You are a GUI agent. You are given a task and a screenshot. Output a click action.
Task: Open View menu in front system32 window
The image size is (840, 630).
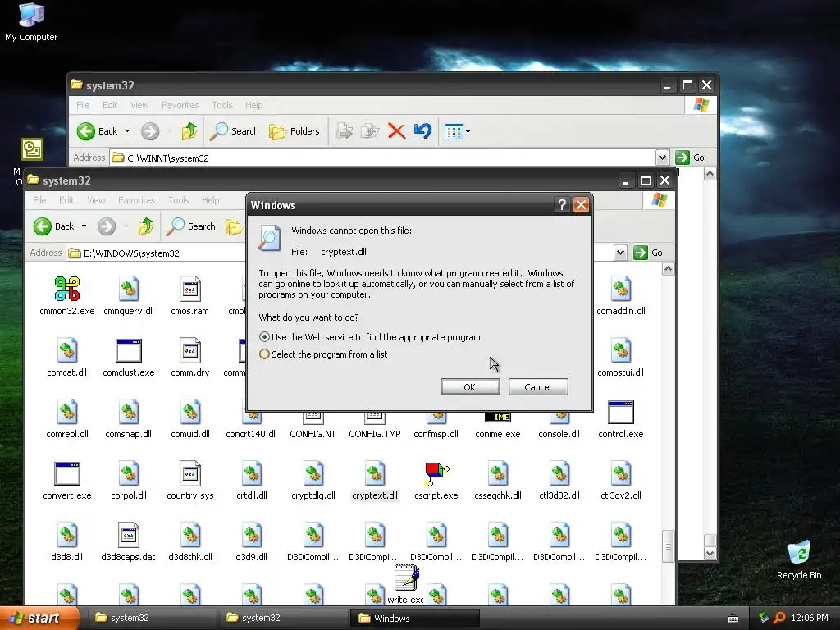[x=96, y=200]
